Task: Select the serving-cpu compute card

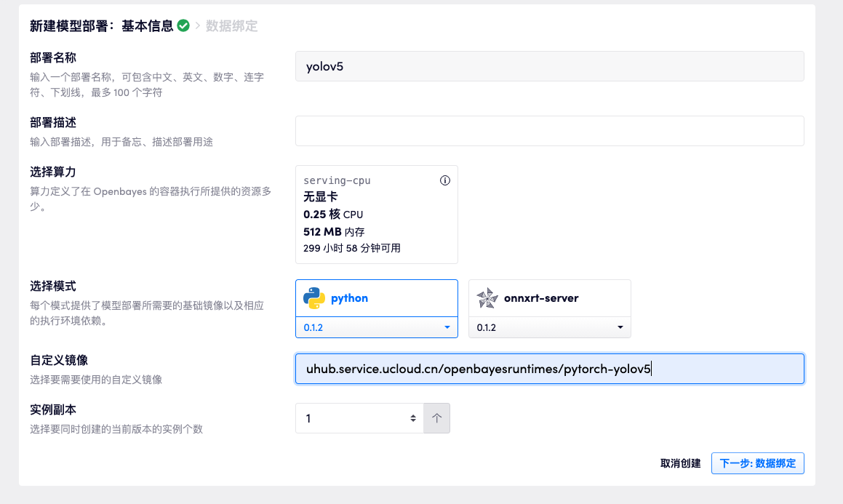Action: pyautogui.click(x=376, y=215)
